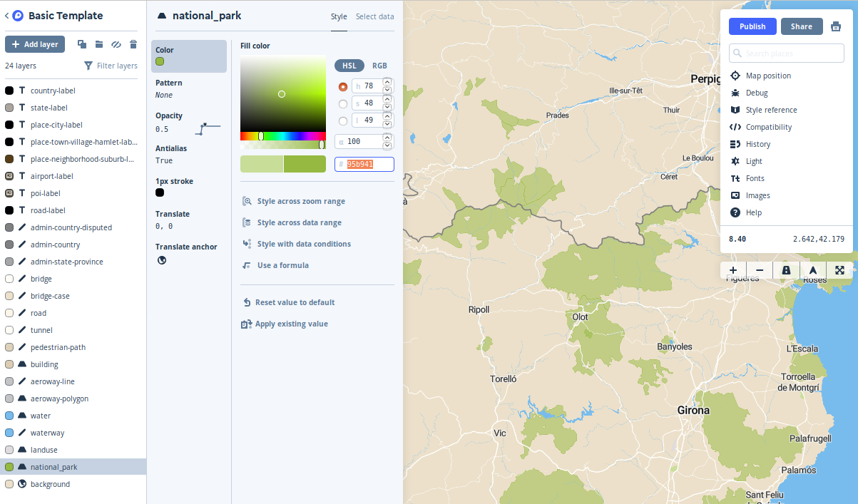This screenshot has height=504, width=858.
Task: Toggle layer visibility with the eye-slash icon
Action: point(116,44)
